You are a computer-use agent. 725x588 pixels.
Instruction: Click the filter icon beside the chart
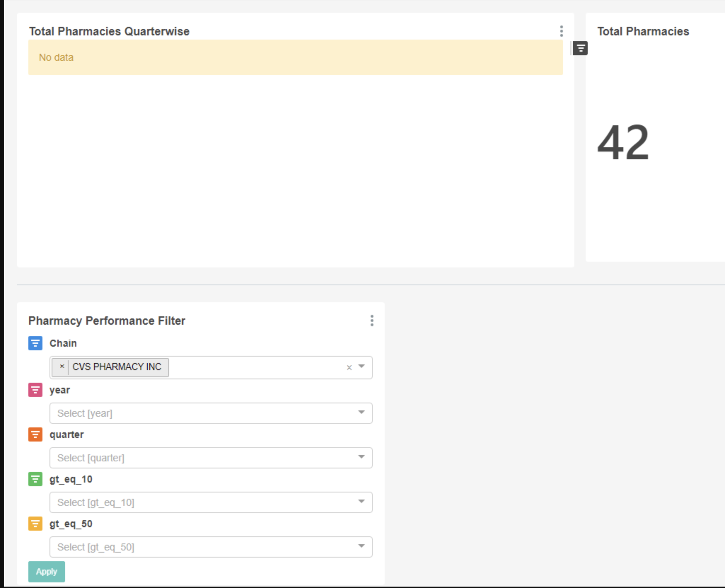click(580, 47)
